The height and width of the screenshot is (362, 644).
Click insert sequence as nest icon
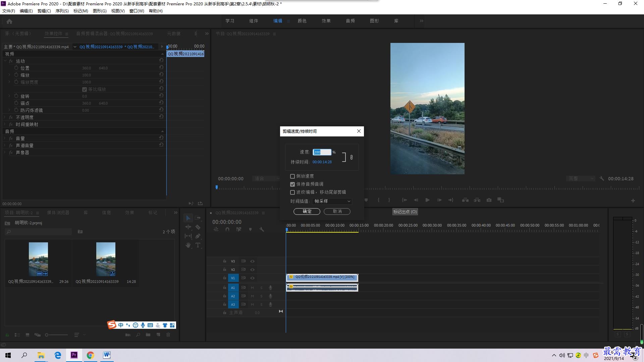coord(216,229)
